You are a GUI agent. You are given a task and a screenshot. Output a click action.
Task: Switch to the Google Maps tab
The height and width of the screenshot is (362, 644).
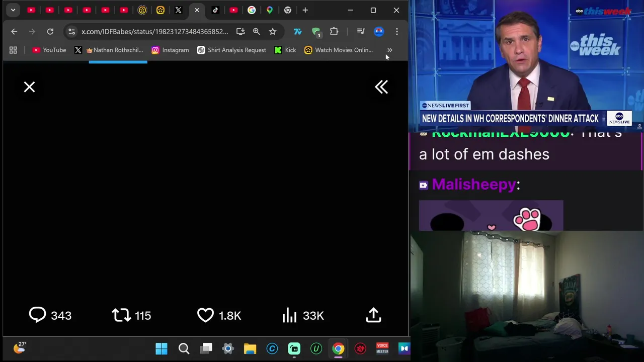point(270,10)
